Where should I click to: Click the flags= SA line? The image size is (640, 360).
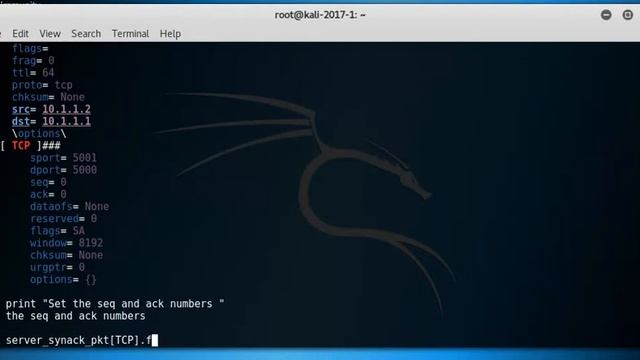tap(57, 231)
